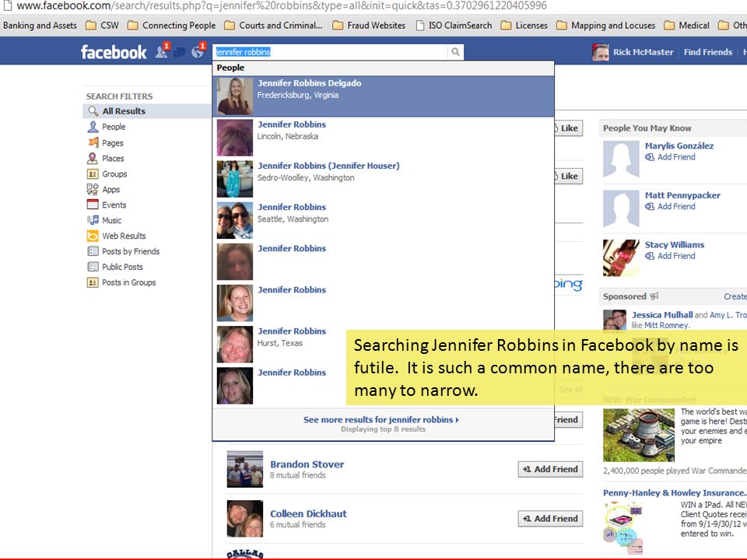Screen dimensions: 747x560
Task: Open Penny-Hanley & Howley Insurance ad
Action: click(675, 493)
